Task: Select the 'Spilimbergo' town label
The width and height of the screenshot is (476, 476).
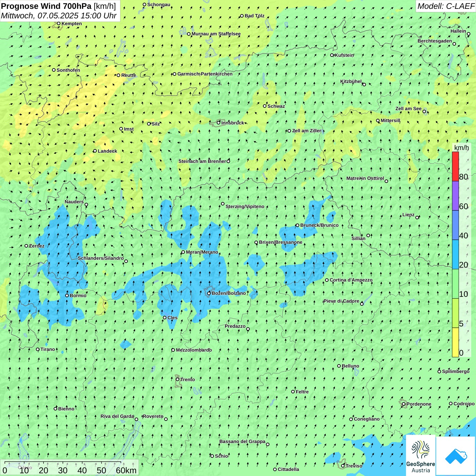Action: [x=456, y=372]
